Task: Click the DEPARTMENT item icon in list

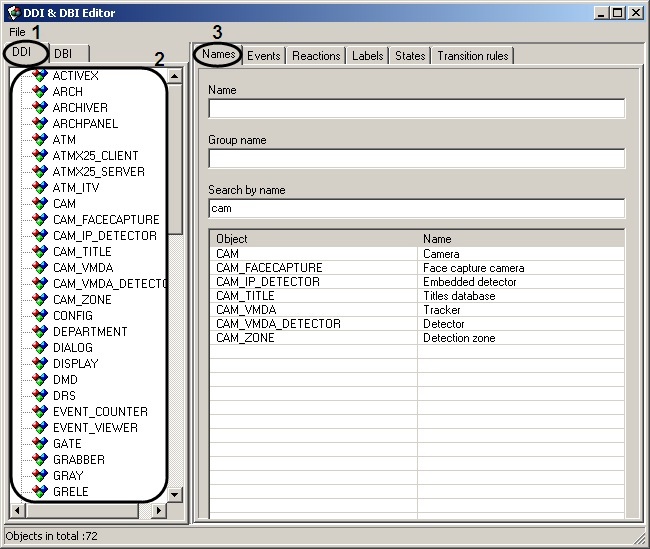Action: [40, 332]
